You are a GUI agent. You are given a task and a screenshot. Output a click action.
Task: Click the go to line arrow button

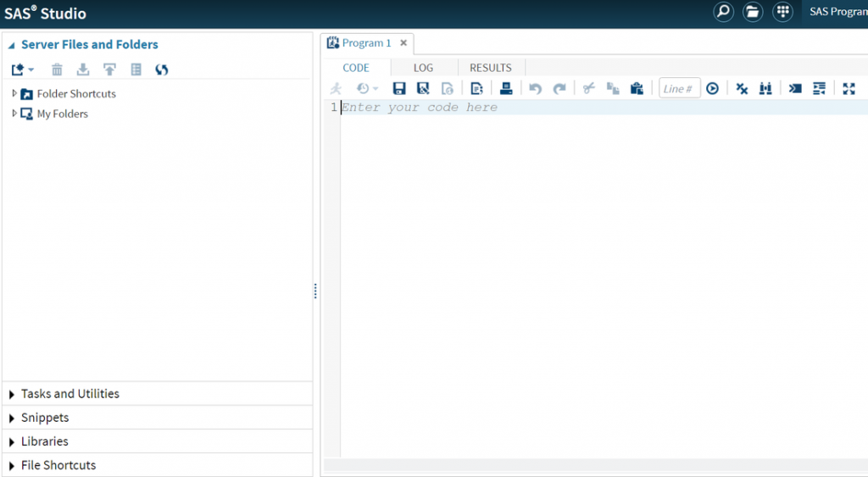point(712,89)
